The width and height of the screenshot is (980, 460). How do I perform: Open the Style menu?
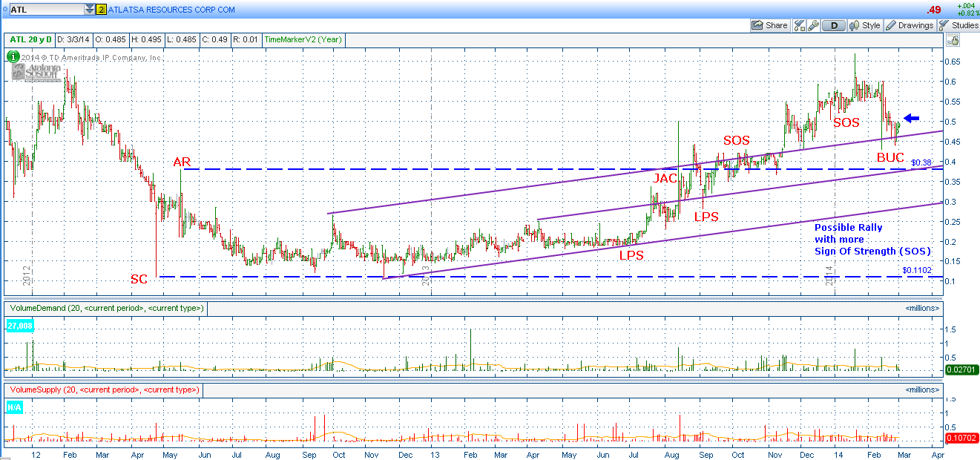pyautogui.click(x=866, y=25)
